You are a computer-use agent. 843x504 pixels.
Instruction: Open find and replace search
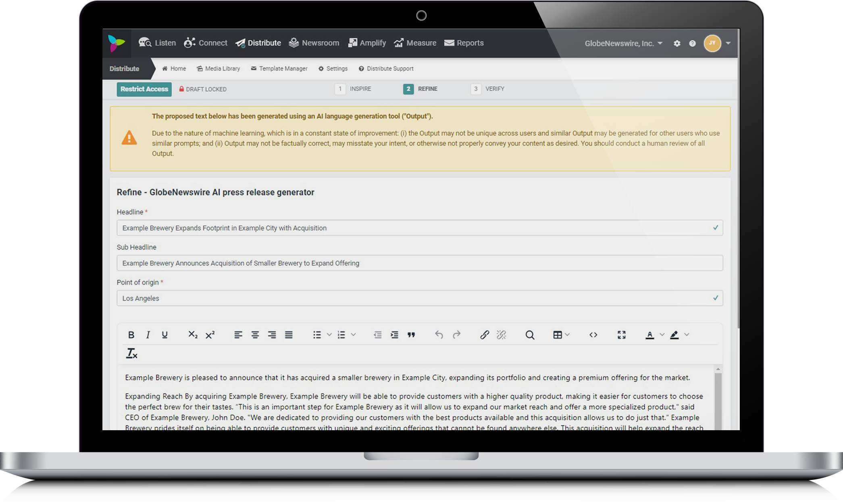(x=530, y=335)
